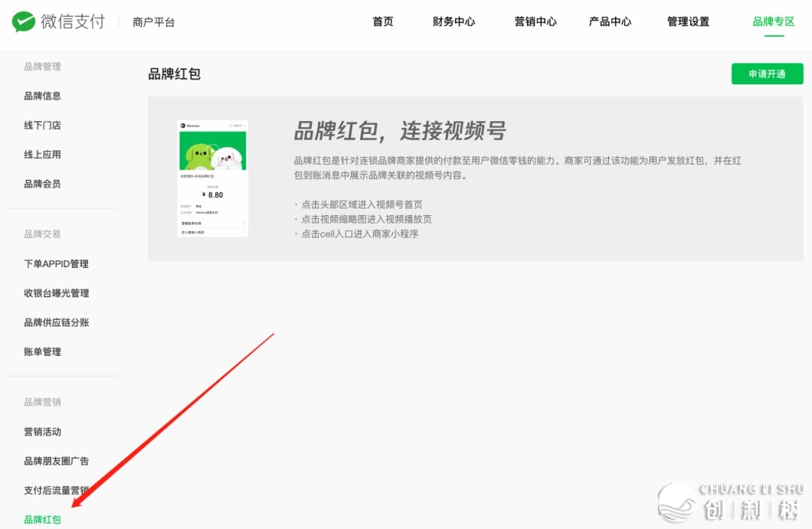Select 收银台曝光管理 sidebar item
Screen dimensions: 812x529
(56, 293)
